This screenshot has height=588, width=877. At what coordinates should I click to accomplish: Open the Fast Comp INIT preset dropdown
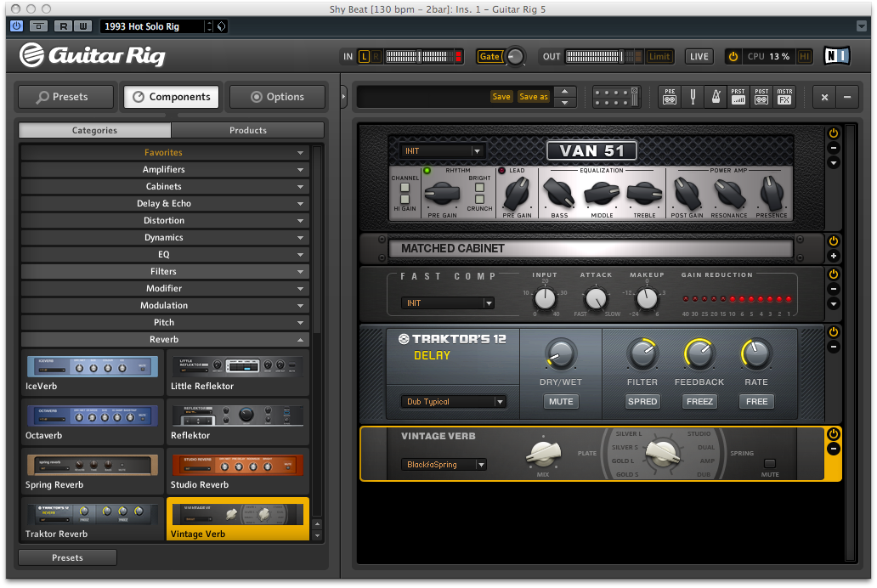pos(448,303)
